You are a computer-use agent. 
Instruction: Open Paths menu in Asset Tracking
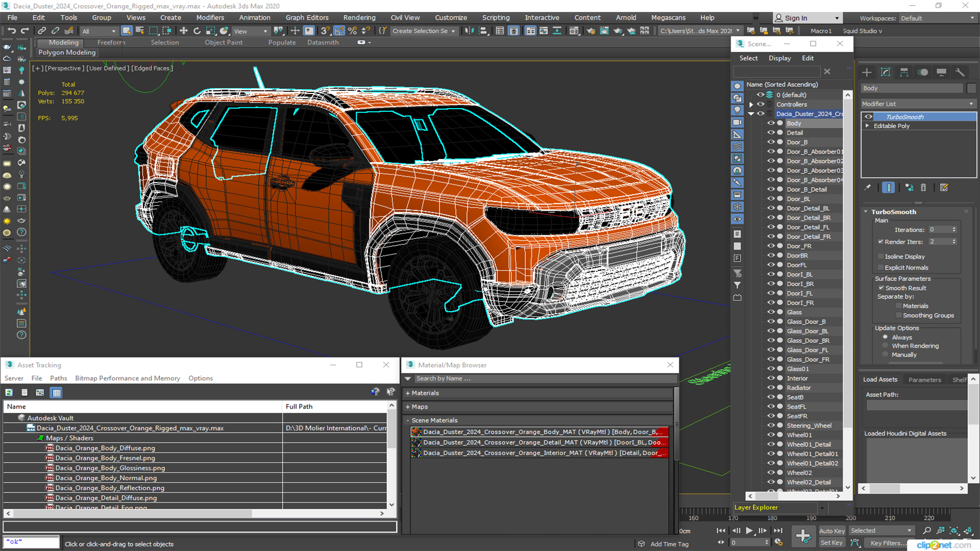pos(58,378)
